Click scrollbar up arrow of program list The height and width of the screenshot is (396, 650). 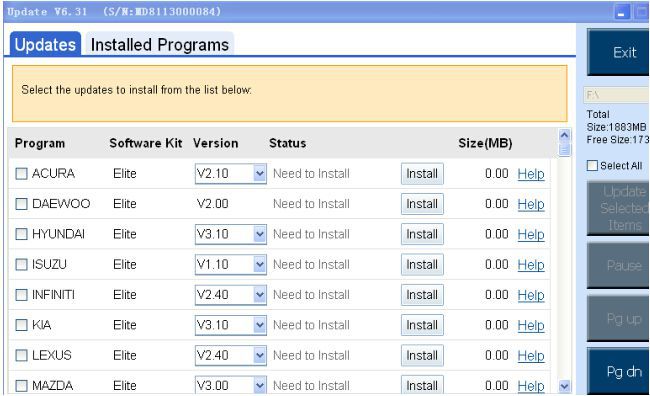pyautogui.click(x=564, y=135)
